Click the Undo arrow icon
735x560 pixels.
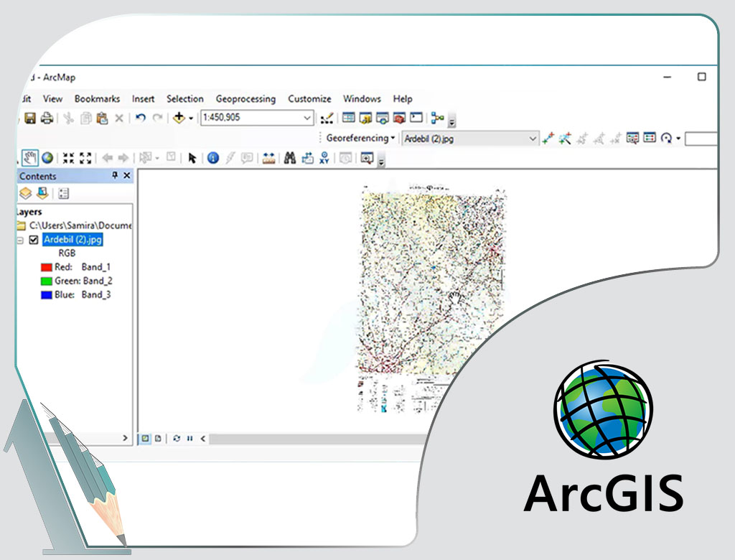[140, 118]
